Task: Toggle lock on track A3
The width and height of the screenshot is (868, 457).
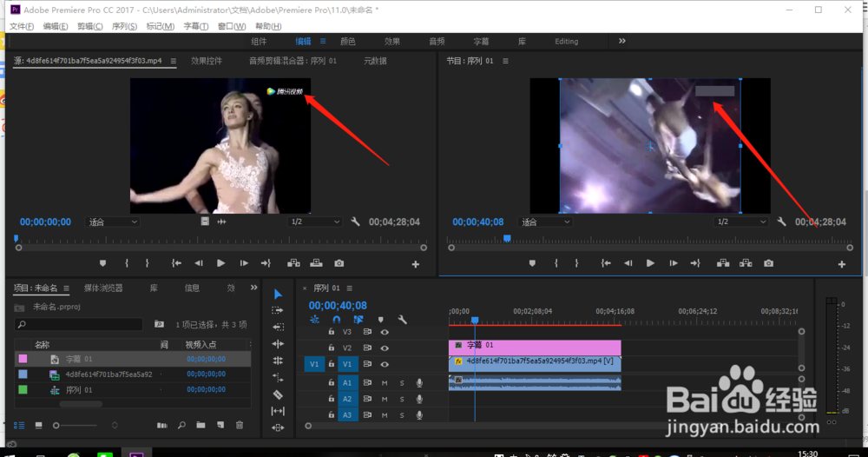Action: [331, 415]
